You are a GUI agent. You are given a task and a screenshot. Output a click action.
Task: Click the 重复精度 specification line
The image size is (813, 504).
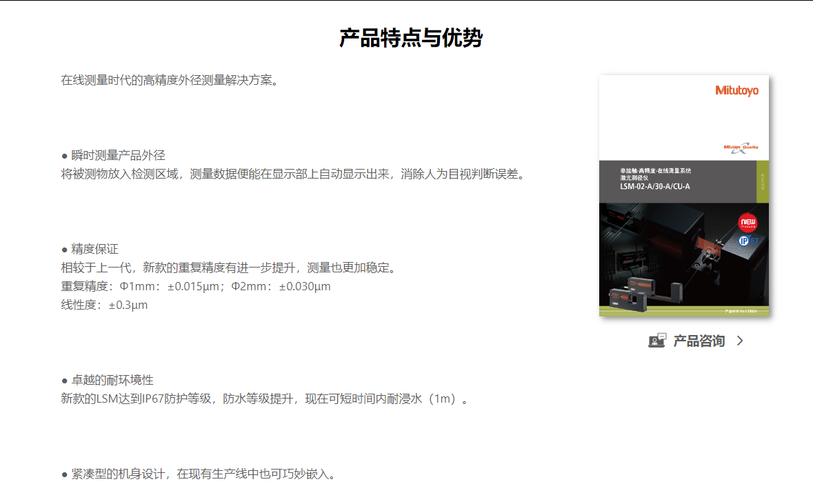(196, 286)
